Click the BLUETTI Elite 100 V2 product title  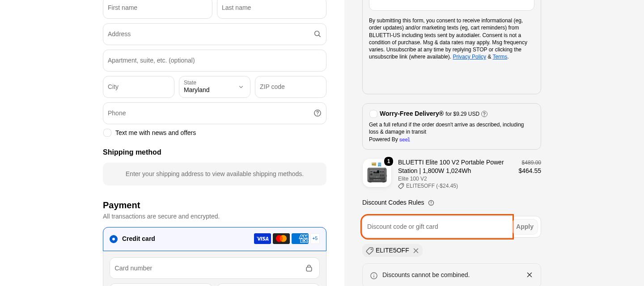point(451,166)
